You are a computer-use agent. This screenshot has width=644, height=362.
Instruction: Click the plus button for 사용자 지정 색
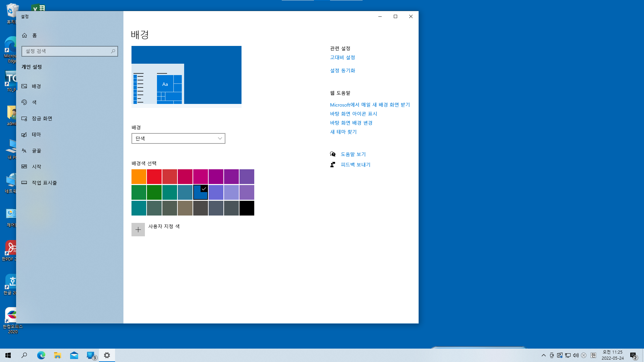coord(138,230)
